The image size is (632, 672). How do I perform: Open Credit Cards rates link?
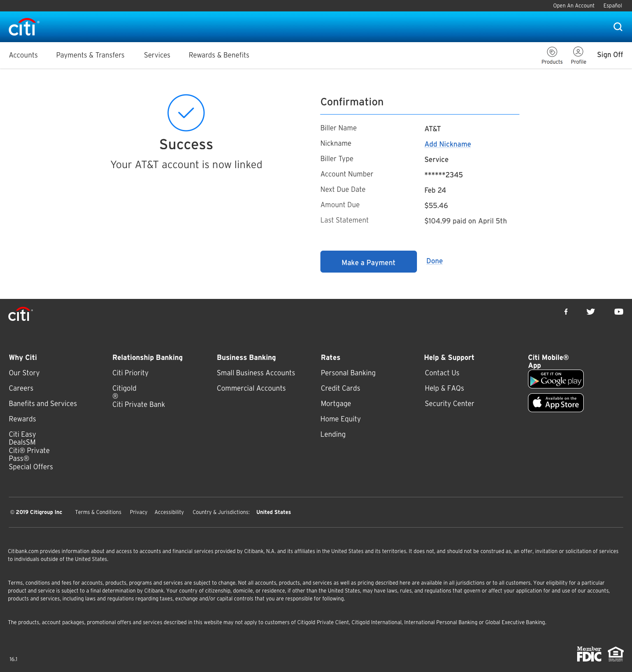click(340, 388)
